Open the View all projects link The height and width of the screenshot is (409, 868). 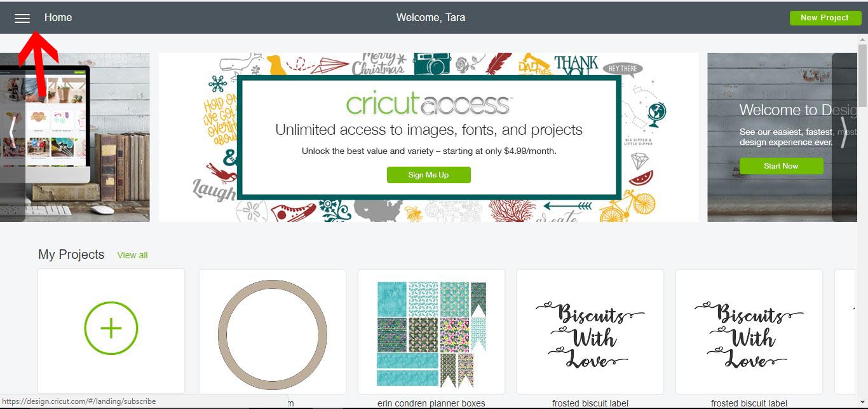(x=132, y=255)
